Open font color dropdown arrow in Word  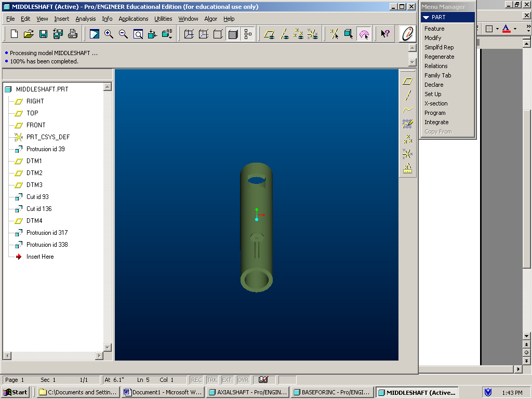(515, 29)
